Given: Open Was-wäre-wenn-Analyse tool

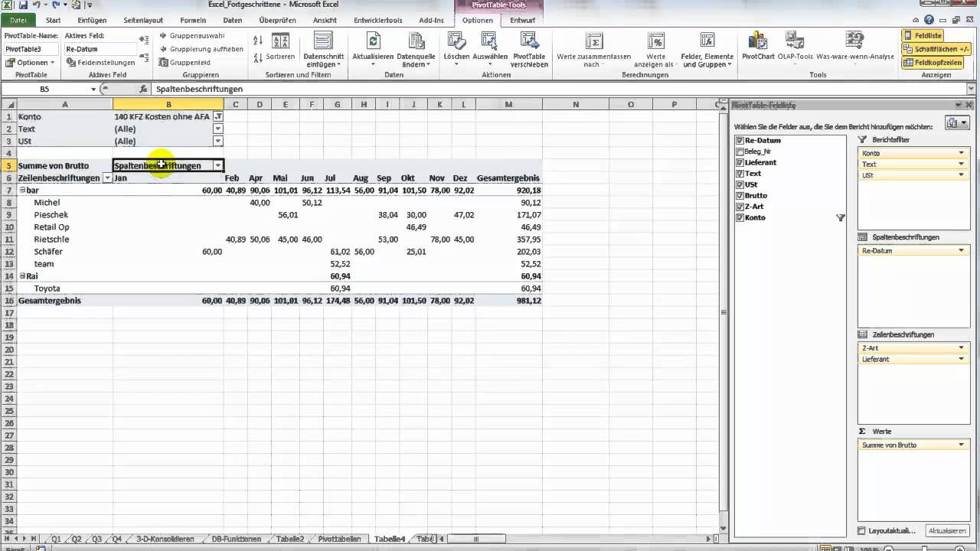Looking at the screenshot, I should 855,46.
